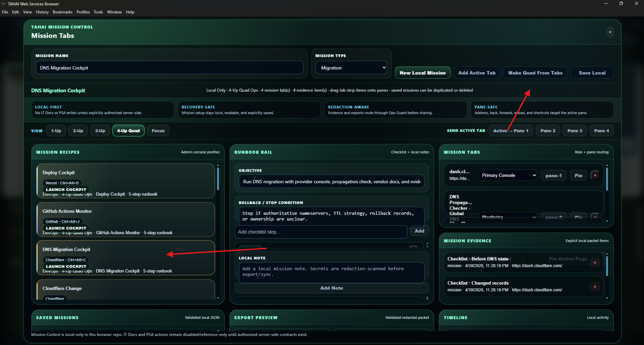Click the Cloudflare · Ctrl+Alt+C shortcut tag
The width and height of the screenshot is (644, 345).
point(66,260)
